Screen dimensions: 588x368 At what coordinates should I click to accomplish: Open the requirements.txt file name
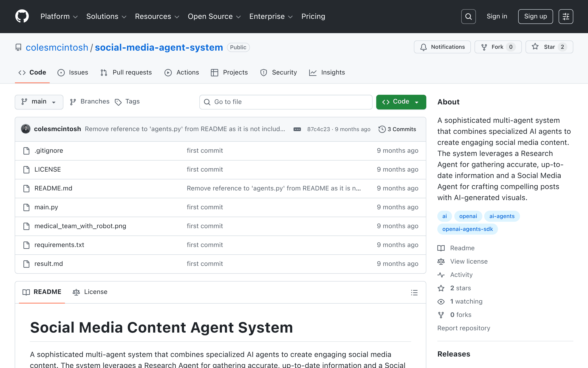59,245
